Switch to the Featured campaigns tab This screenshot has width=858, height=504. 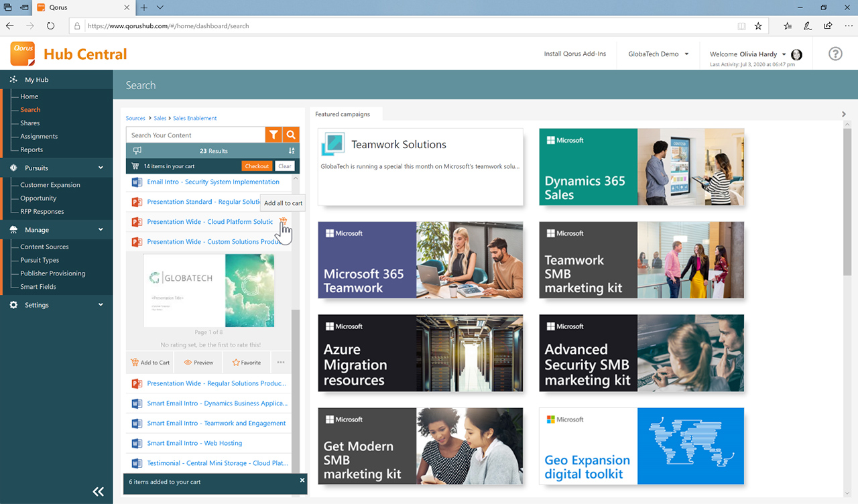point(343,115)
